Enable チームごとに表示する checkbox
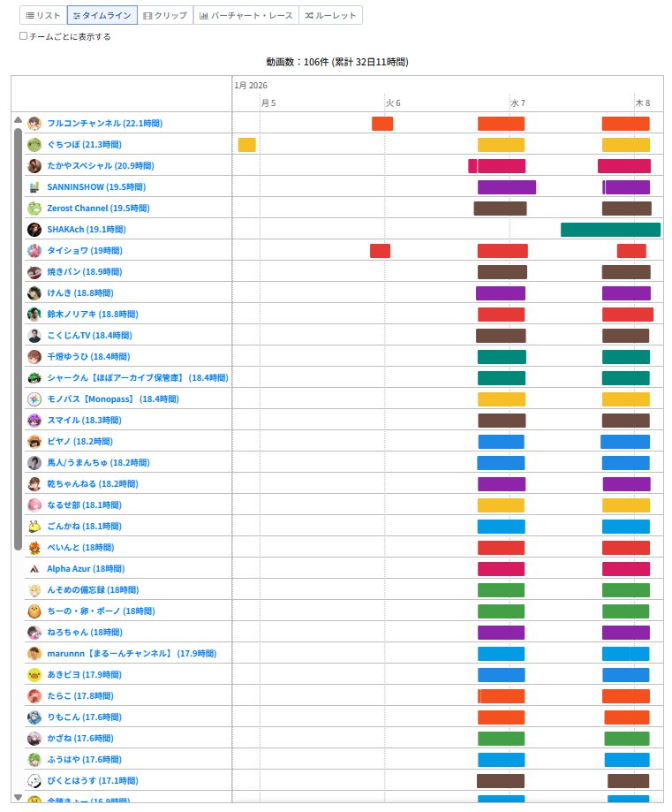 point(23,35)
